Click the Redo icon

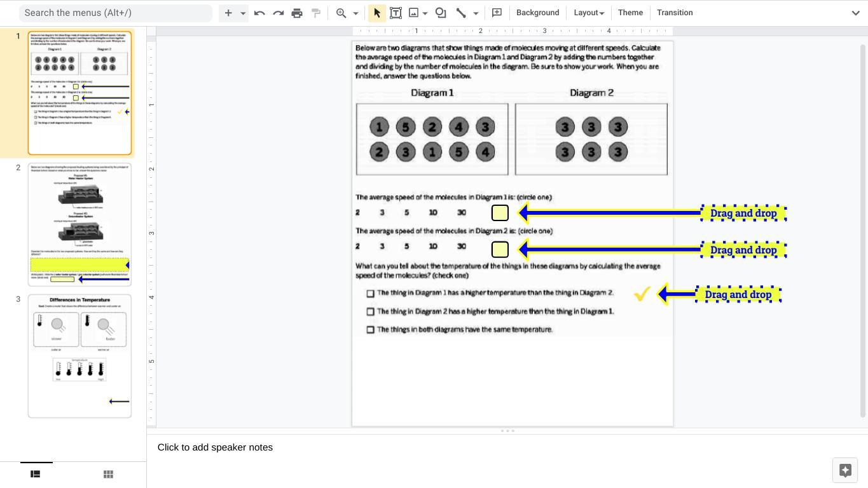coord(278,13)
